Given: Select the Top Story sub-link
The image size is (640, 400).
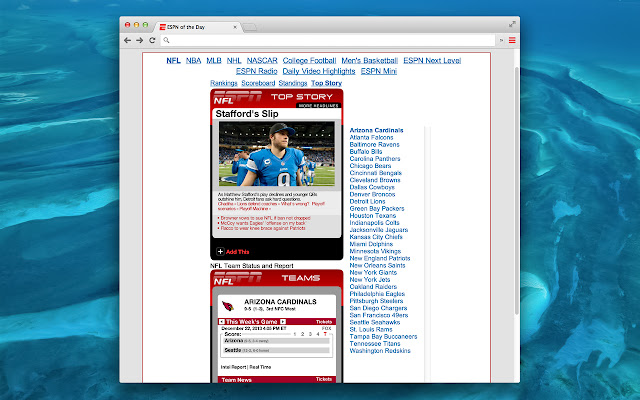Looking at the screenshot, I should (x=326, y=83).
